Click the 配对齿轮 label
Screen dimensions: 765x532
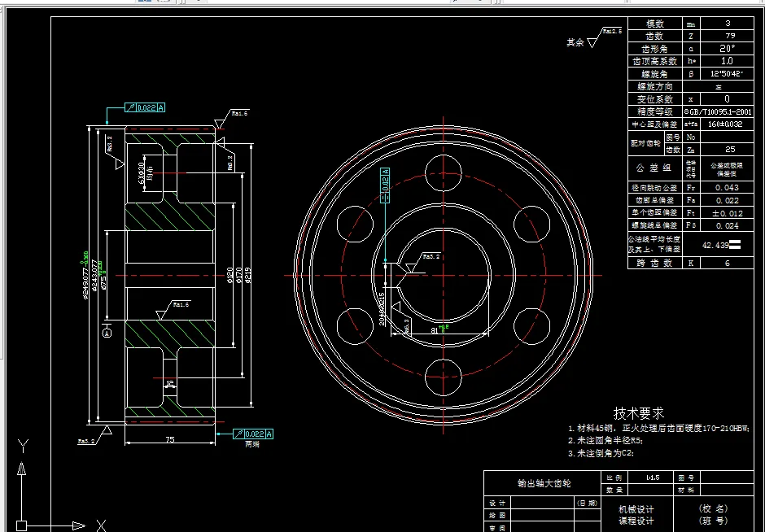point(645,143)
